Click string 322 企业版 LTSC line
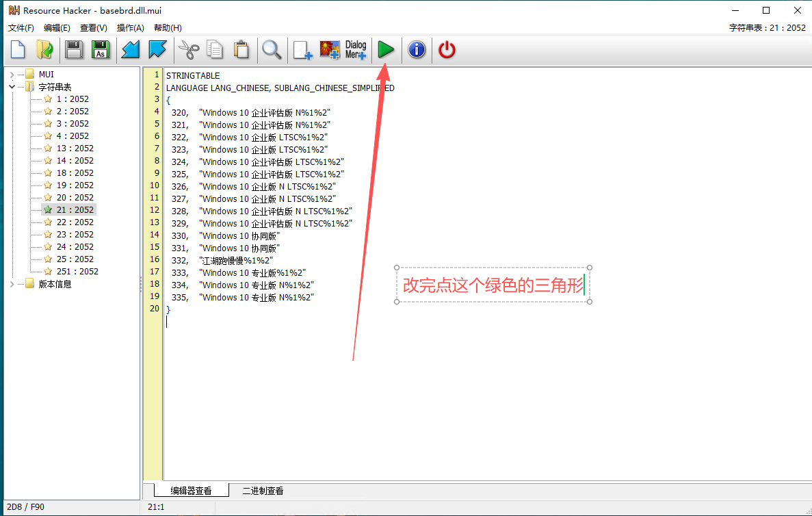Viewport: 812px width, 516px height. (x=250, y=138)
